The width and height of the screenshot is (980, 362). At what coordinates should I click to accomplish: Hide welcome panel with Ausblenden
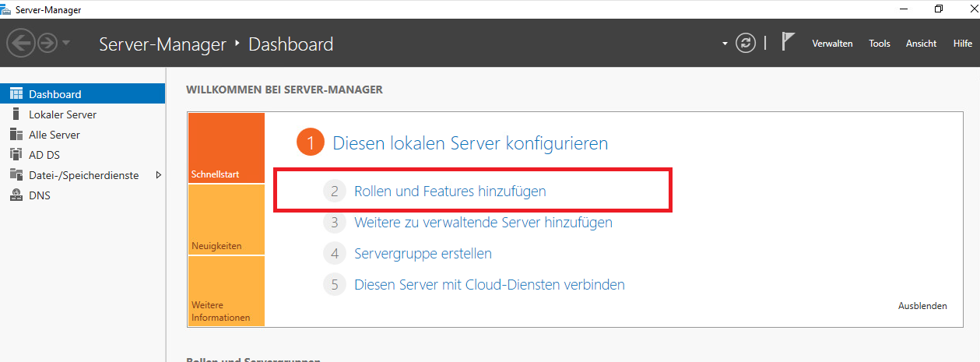click(922, 306)
